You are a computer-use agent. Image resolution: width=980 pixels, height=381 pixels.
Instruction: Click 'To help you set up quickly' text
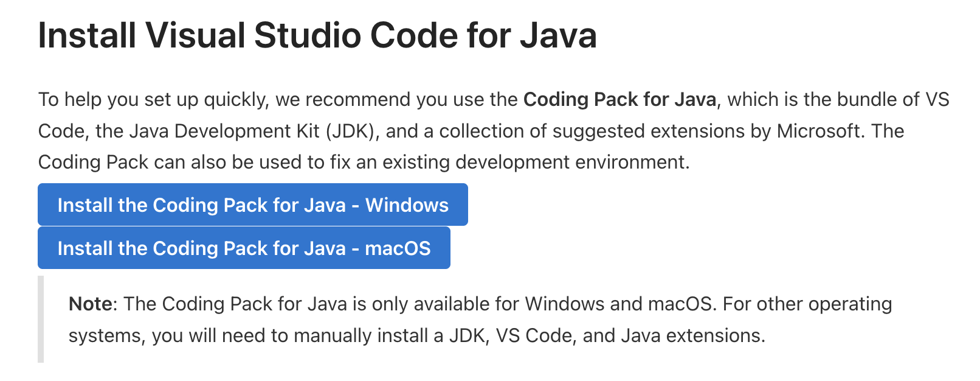click(x=153, y=99)
